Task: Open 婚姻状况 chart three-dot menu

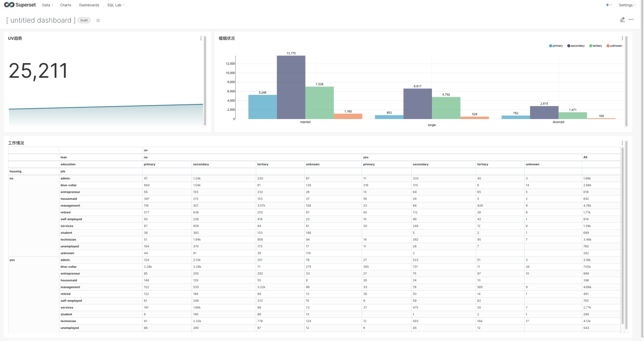Action: tap(622, 38)
